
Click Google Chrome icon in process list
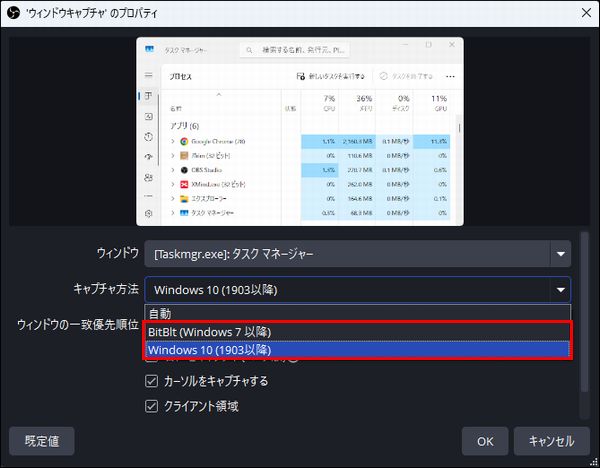184,141
